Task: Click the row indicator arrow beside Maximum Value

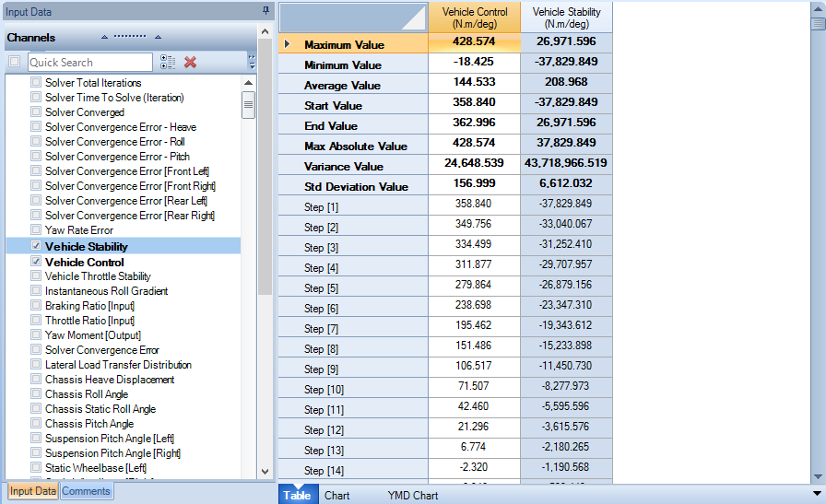Action: point(287,43)
